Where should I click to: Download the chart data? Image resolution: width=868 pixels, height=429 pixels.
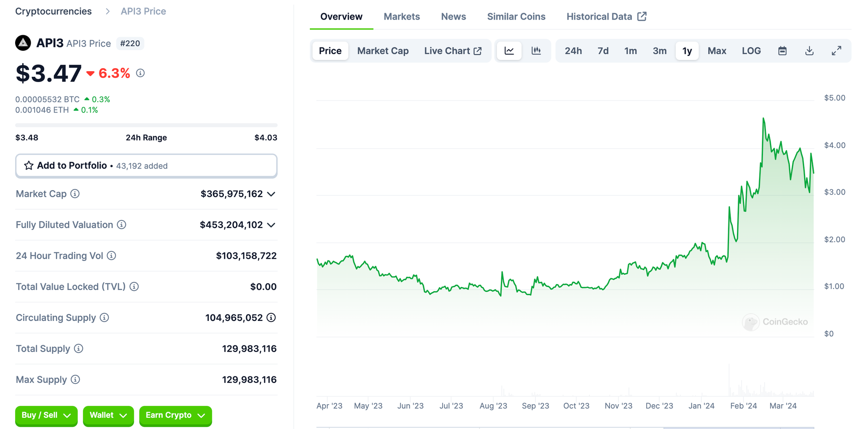pos(809,51)
